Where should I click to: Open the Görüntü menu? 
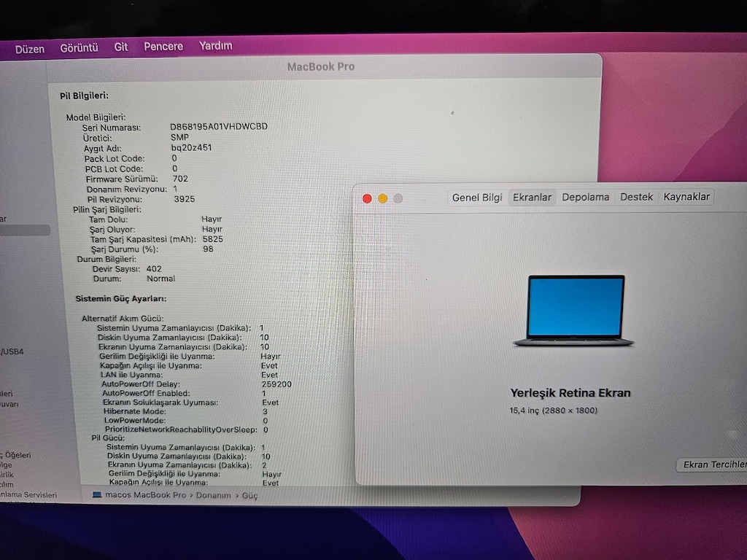pyautogui.click(x=79, y=47)
